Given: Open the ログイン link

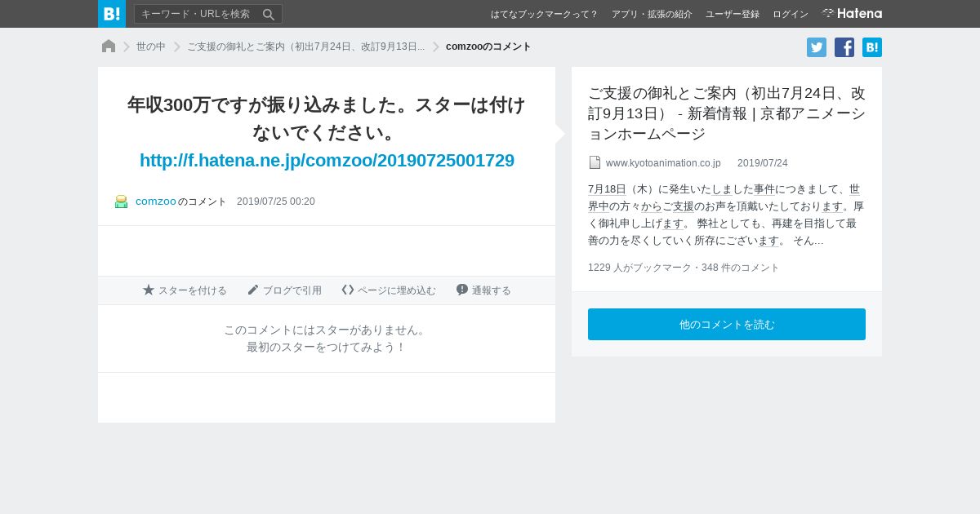Looking at the screenshot, I should pos(791,14).
